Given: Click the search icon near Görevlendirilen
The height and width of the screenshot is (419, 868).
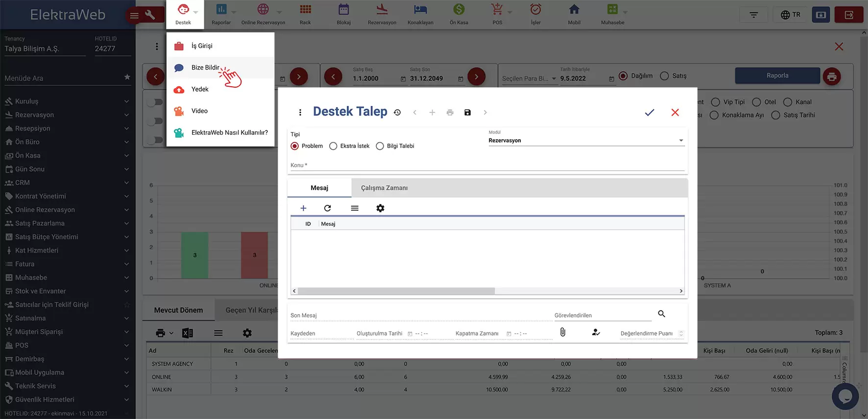Looking at the screenshot, I should coord(662,314).
